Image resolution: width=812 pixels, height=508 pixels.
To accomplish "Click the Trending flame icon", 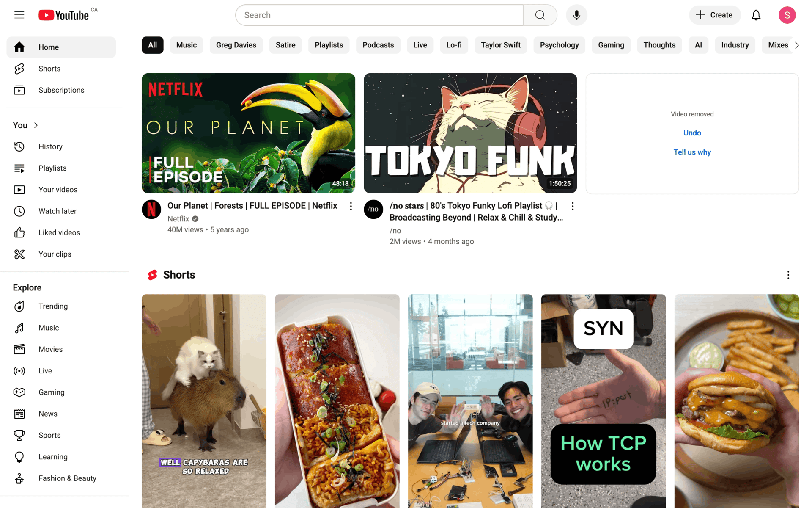I will (x=19, y=306).
